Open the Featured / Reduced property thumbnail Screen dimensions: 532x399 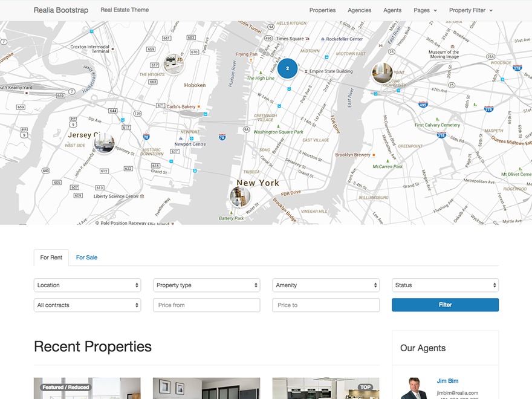click(x=87, y=388)
